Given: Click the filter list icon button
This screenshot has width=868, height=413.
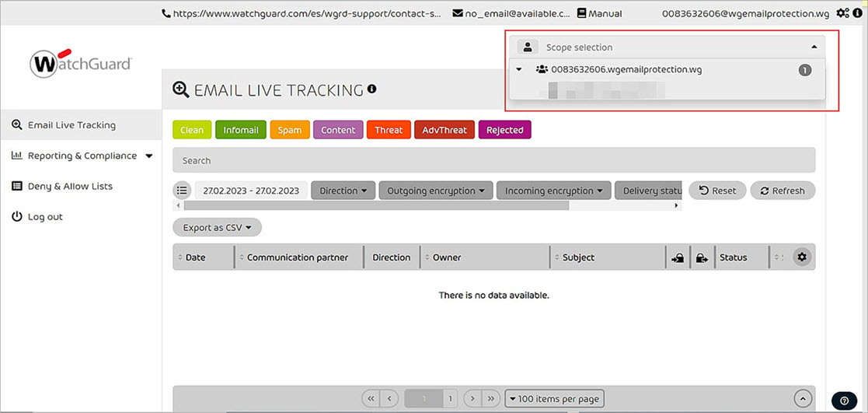Looking at the screenshot, I should 182,191.
